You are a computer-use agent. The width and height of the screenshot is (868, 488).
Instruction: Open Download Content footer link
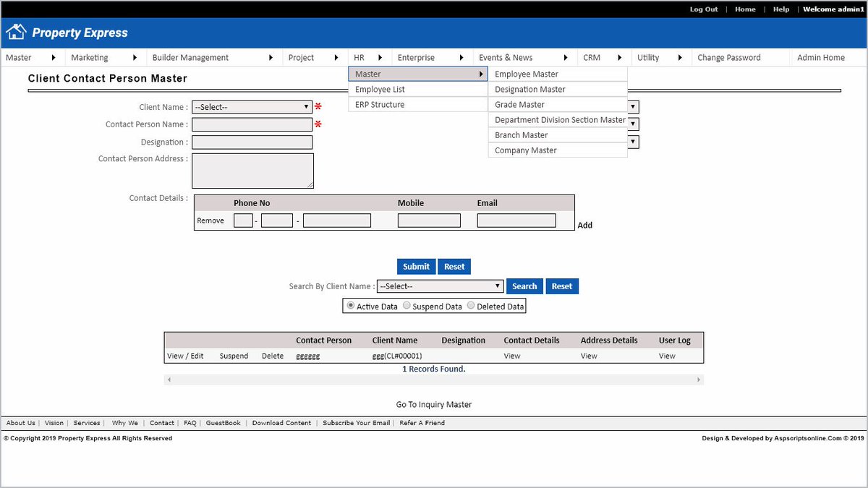point(281,423)
